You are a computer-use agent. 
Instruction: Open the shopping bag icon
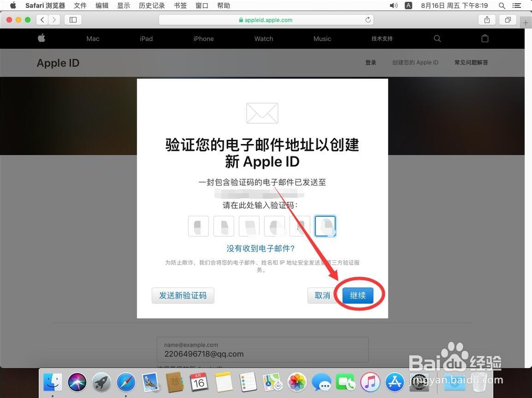[485, 38]
